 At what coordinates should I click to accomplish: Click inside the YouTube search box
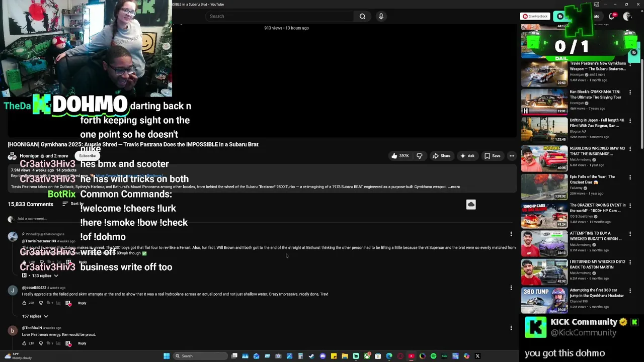tap(279, 16)
